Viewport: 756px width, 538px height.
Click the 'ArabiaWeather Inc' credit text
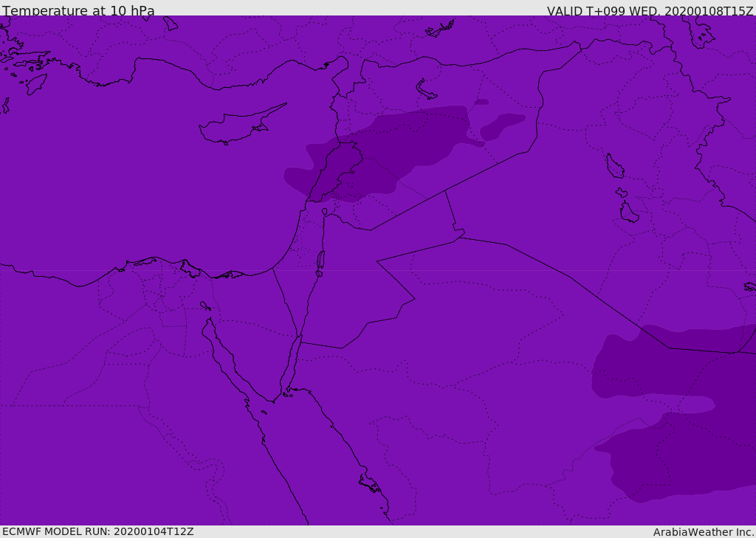click(x=703, y=532)
